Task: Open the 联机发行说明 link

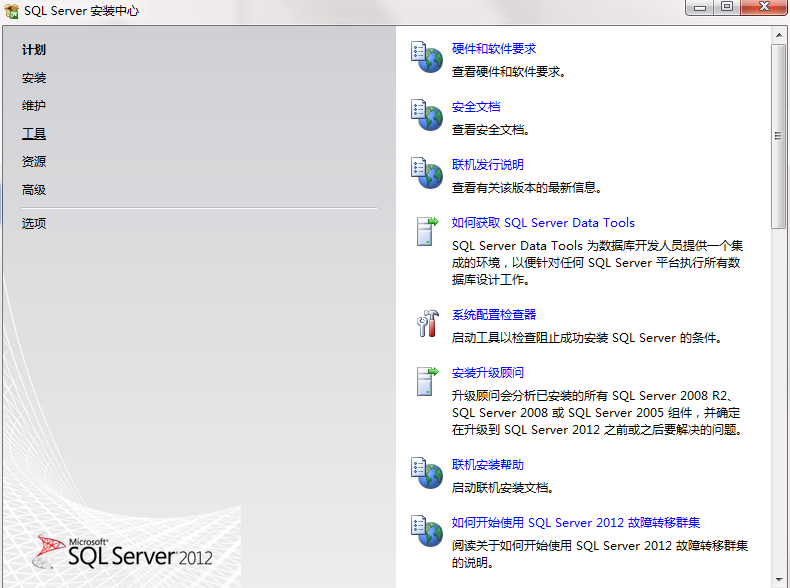Action: 488,165
